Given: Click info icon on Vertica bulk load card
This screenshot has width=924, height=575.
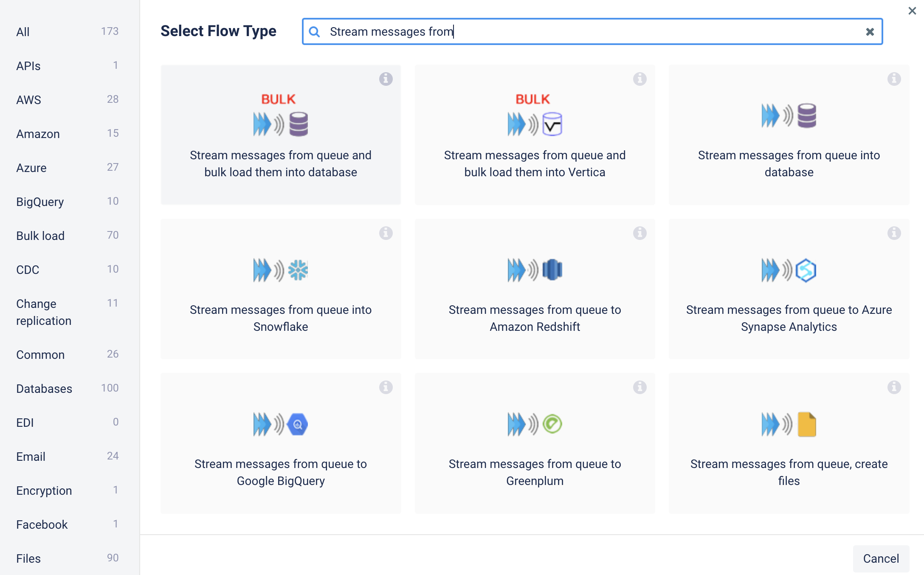Looking at the screenshot, I should point(639,79).
